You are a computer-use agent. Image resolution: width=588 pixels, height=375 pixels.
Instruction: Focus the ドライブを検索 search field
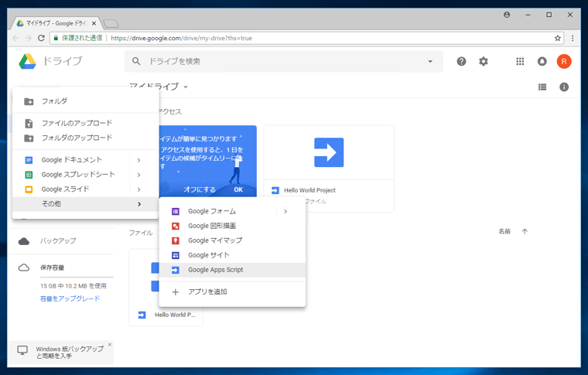(x=285, y=61)
